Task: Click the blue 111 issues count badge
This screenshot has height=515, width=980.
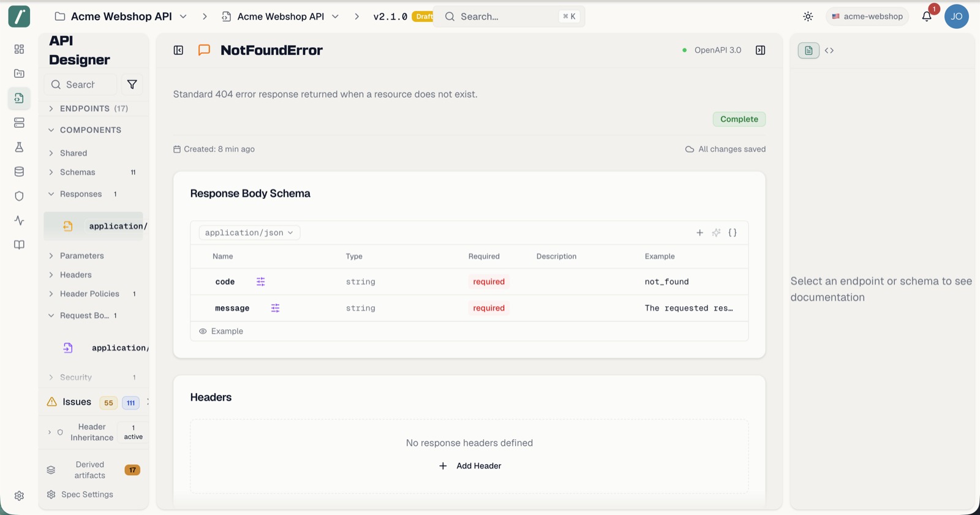Action: point(130,403)
